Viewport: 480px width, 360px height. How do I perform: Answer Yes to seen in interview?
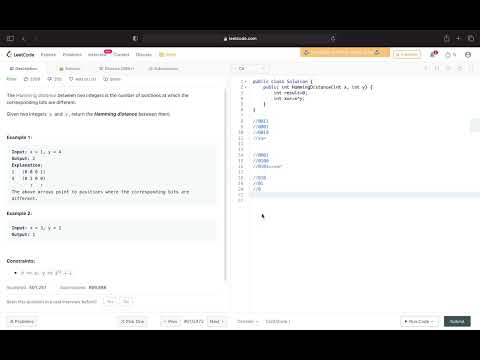(x=110, y=302)
